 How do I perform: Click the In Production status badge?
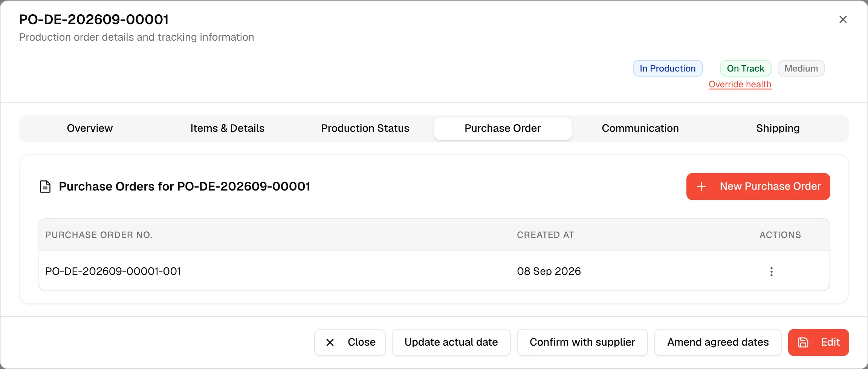pos(668,69)
